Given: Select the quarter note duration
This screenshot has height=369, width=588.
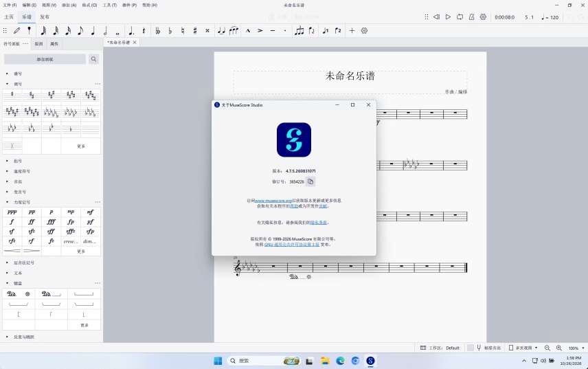Looking at the screenshot, I should (x=93, y=31).
